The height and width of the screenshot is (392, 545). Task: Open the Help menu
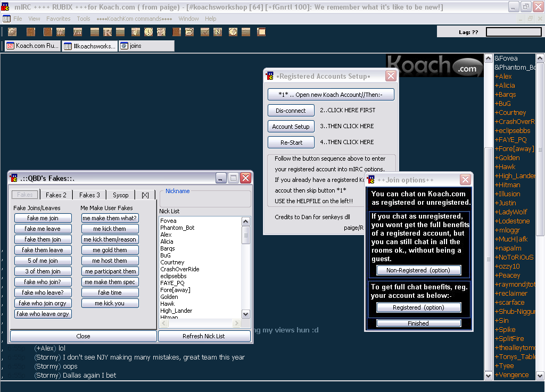(x=210, y=19)
